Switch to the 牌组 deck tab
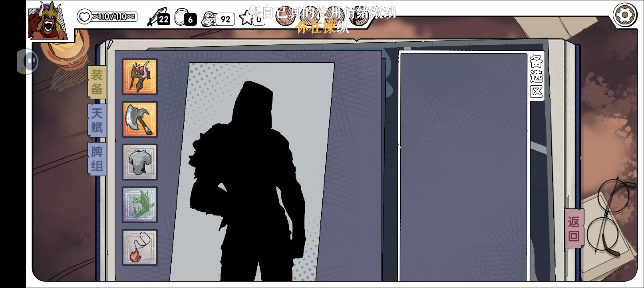This screenshot has height=288, width=644. click(97, 159)
